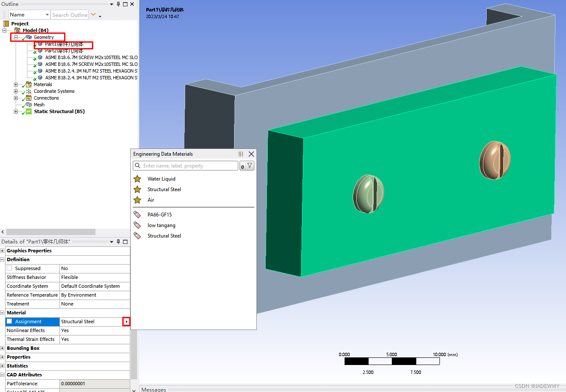
Task: Open the material assignment arrow for Structural Steel
Action: pos(126,322)
